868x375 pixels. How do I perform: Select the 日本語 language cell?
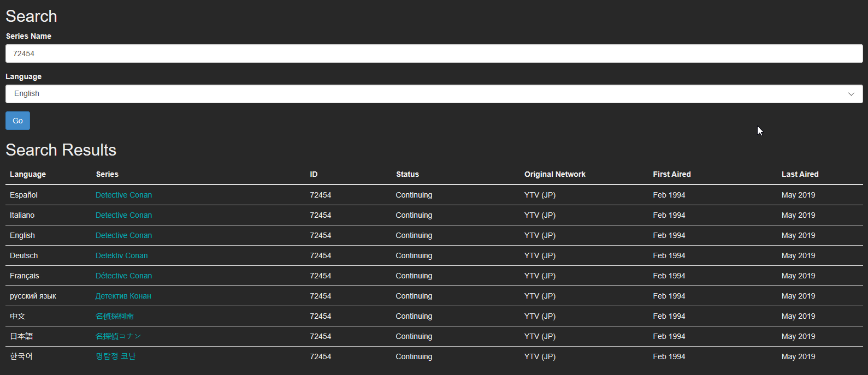[x=21, y=336]
